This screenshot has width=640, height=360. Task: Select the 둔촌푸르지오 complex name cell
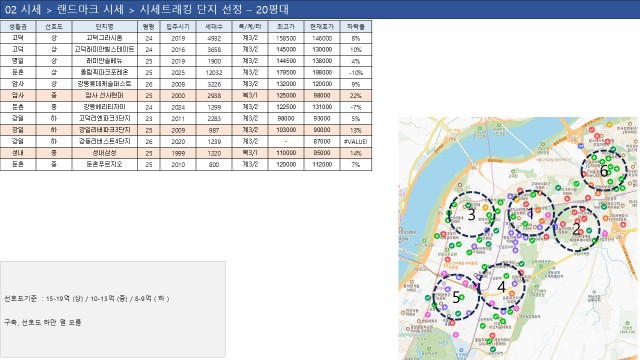point(104,164)
